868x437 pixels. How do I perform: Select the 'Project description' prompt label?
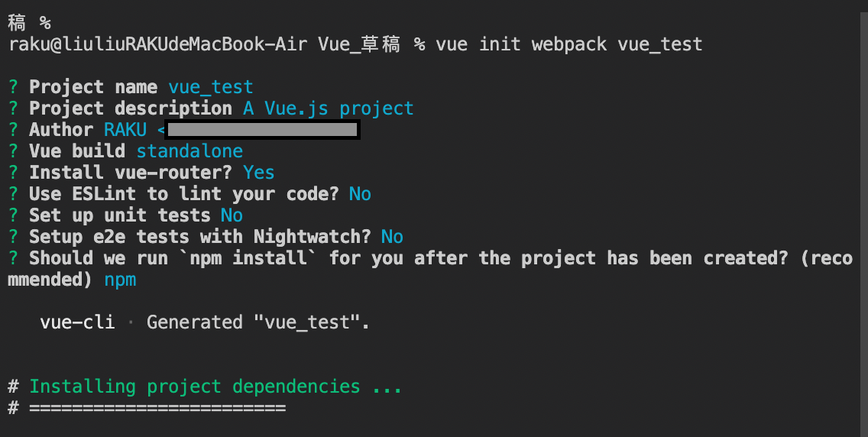click(130, 108)
